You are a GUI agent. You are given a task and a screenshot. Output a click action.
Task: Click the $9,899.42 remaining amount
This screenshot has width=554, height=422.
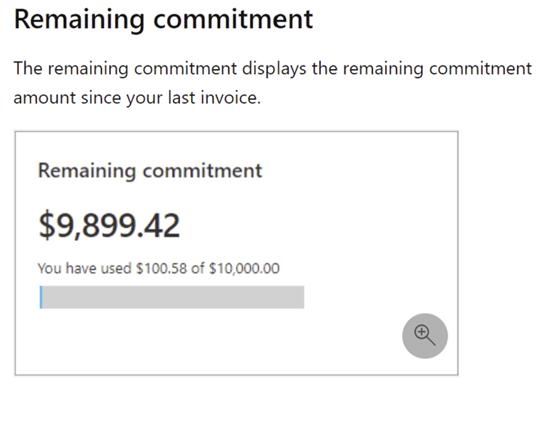109,225
